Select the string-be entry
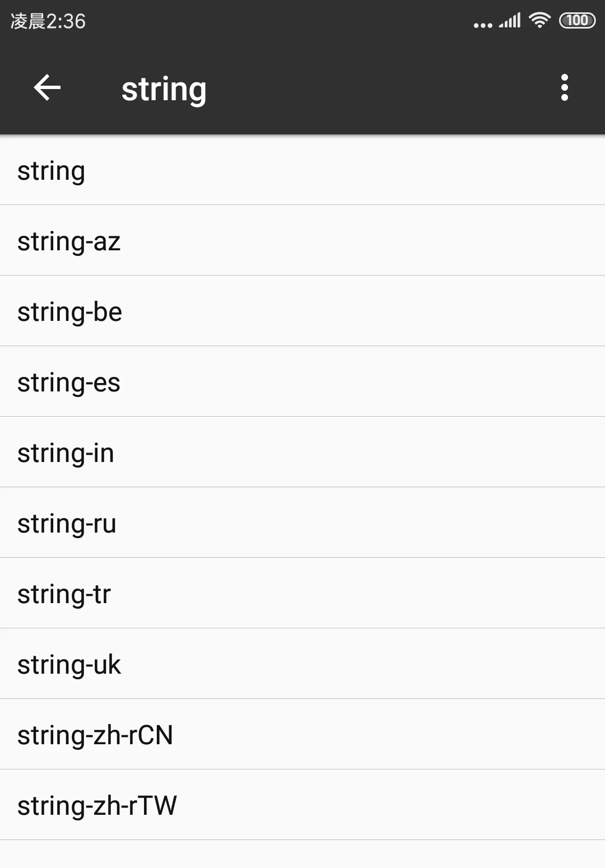 point(302,311)
